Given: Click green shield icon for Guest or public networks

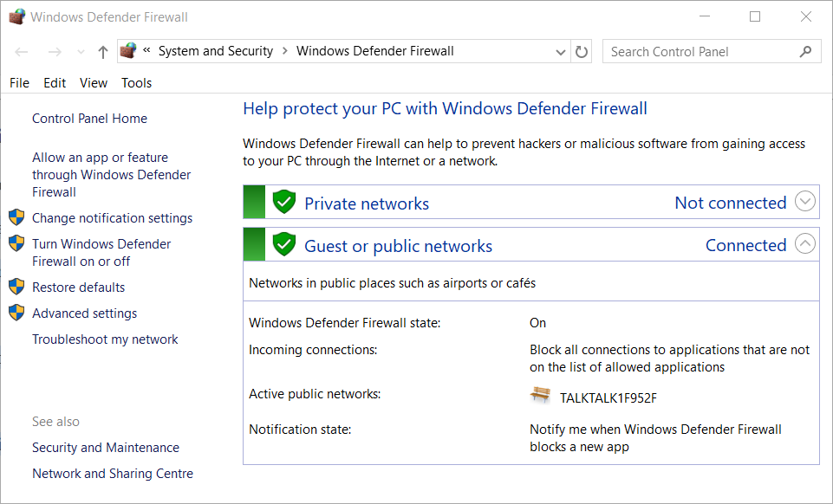Looking at the screenshot, I should point(284,244).
